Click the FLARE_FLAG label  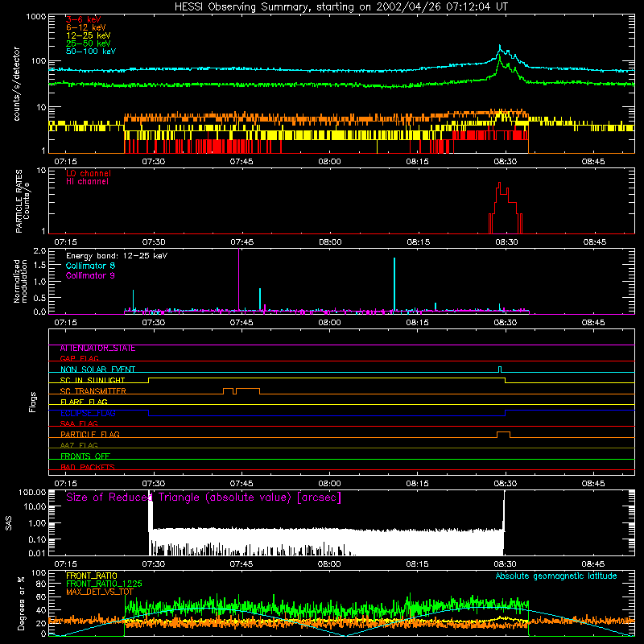click(84, 402)
